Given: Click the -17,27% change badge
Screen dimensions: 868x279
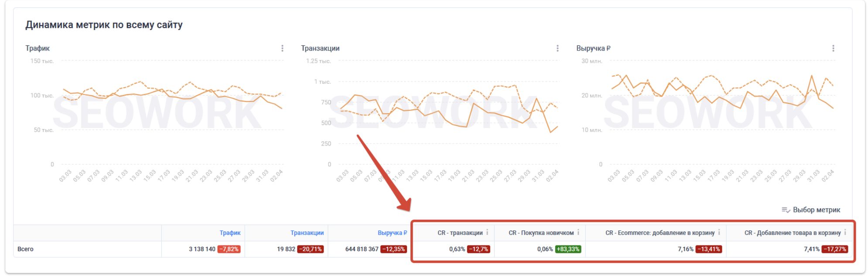Looking at the screenshot, I should [835, 249].
